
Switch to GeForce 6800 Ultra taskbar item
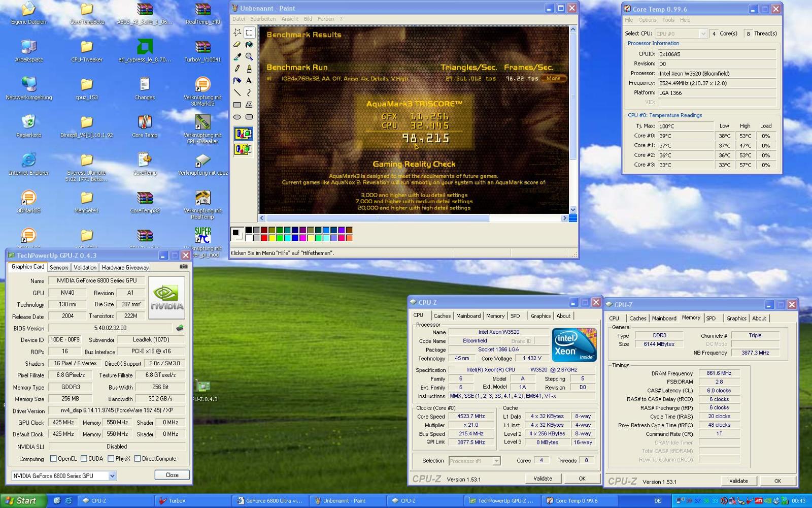271,501
